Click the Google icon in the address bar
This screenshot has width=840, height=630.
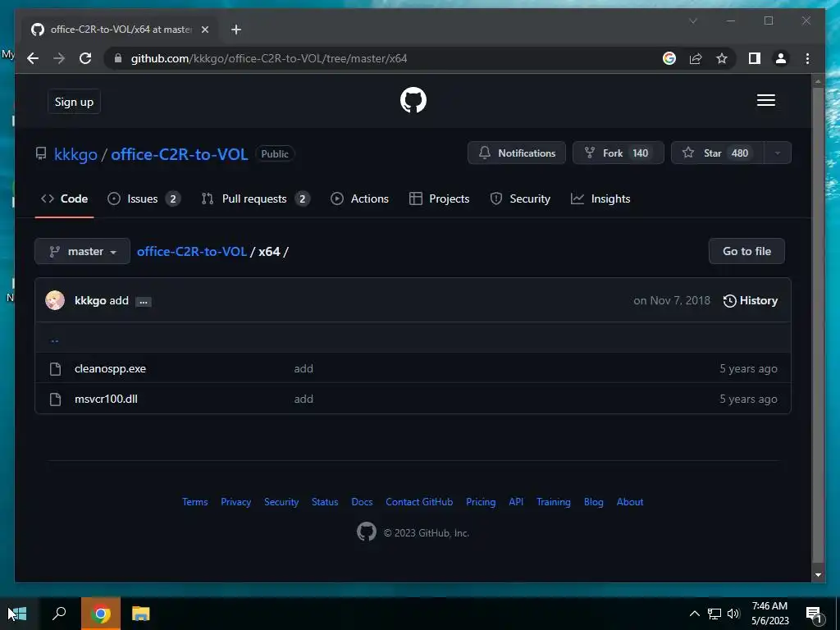coord(669,58)
